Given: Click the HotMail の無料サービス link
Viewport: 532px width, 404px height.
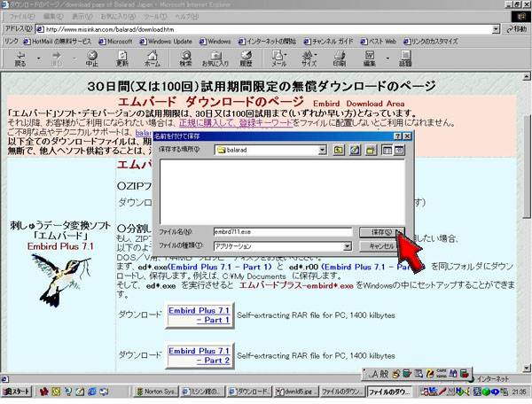Looking at the screenshot, I should (x=58, y=42).
